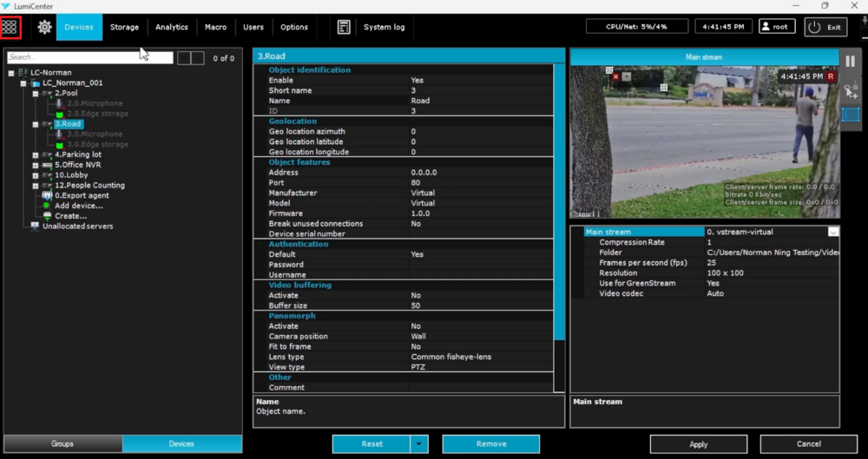
Task: Collapse the 2.Pool tree node
Action: 36,93
